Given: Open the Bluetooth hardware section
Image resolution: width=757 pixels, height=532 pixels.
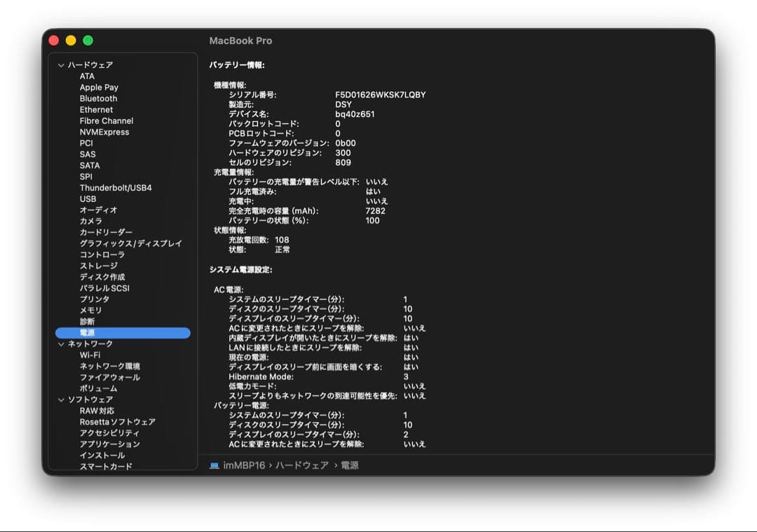Looking at the screenshot, I should coord(97,98).
